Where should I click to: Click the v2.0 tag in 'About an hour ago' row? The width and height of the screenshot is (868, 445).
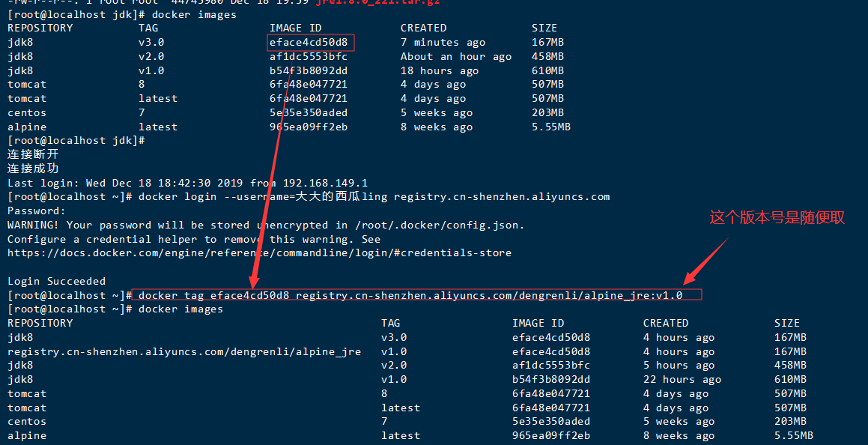(151, 56)
